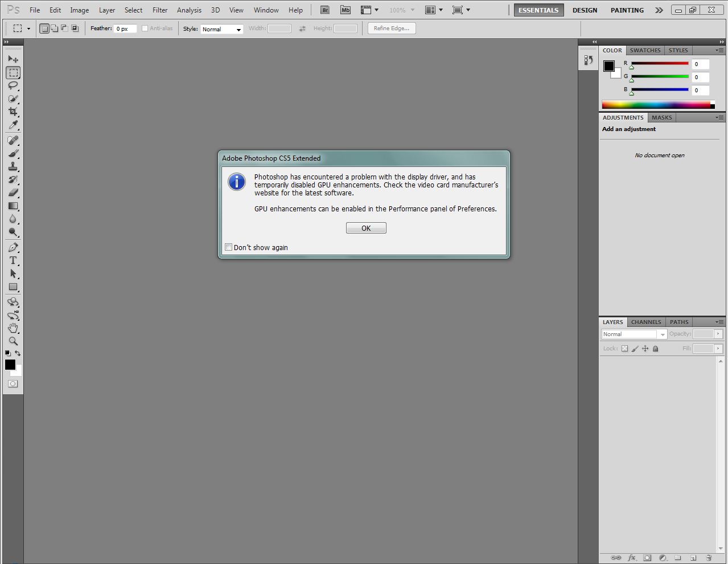This screenshot has height=564, width=728.
Task: Open the Filter menu
Action: pos(160,10)
